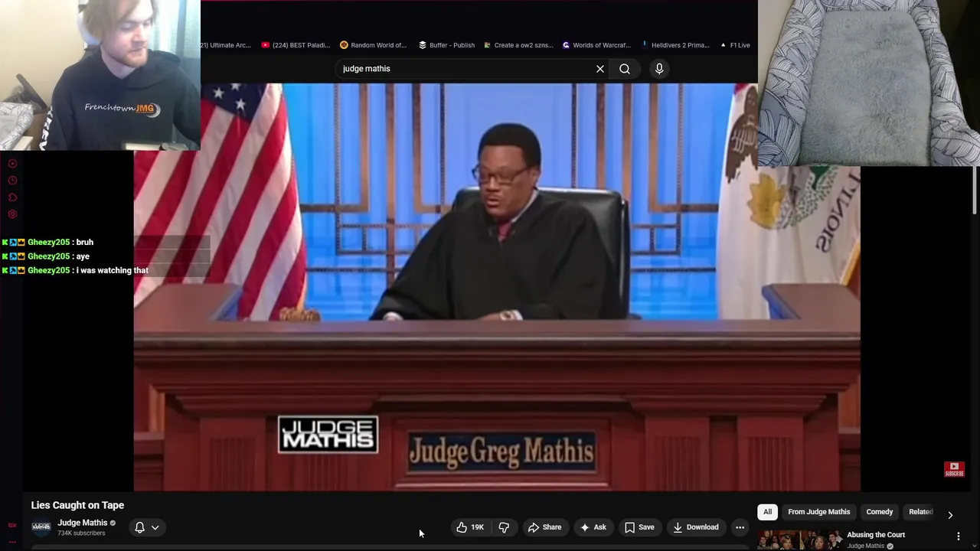Open the Player icon in browser sidebar
Image resolution: width=980 pixels, height=551 pixels.
pyautogui.click(x=12, y=164)
